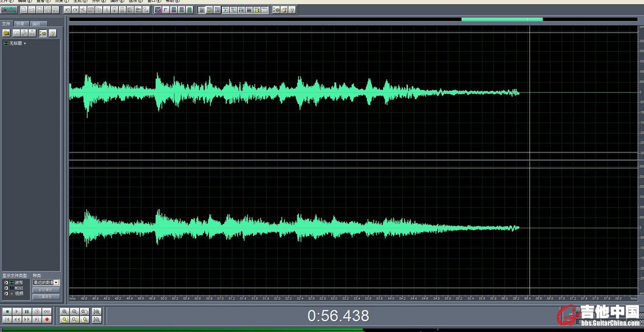Toggle the 视频 video file type checkbox
The height and width of the screenshot is (332, 644).
click(x=6, y=293)
